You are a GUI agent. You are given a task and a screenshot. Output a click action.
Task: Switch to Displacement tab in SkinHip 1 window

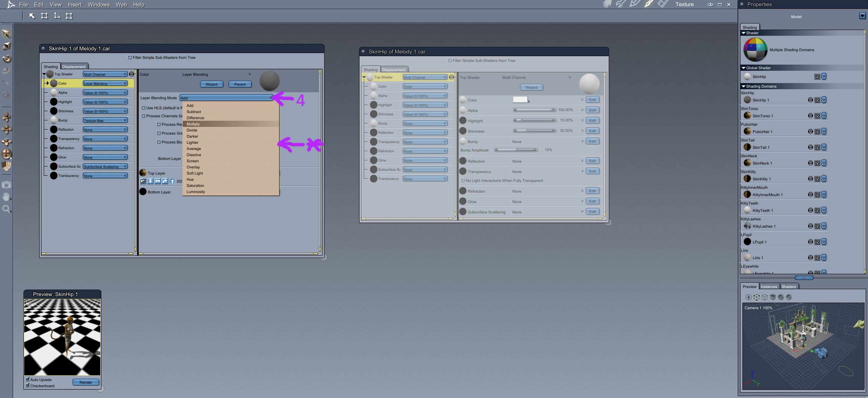click(74, 67)
